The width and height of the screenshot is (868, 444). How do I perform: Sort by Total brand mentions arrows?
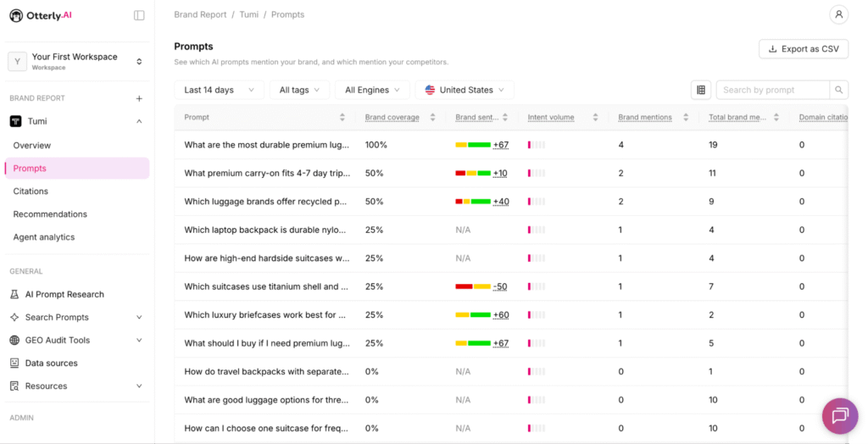[x=776, y=118]
